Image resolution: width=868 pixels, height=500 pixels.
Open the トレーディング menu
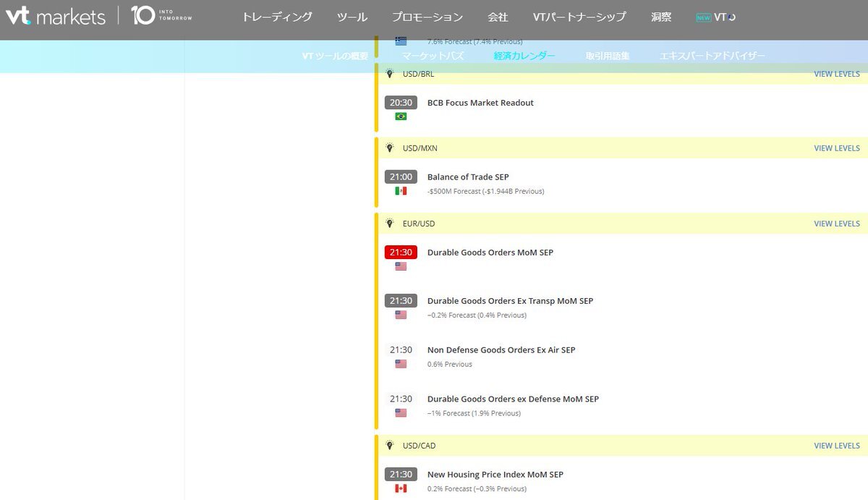tap(277, 17)
